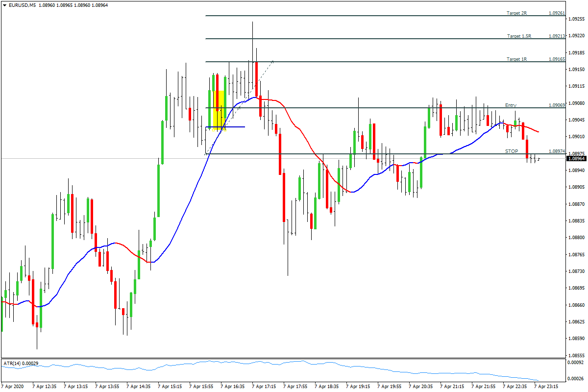Click the 7 Apr 15:55 time label
The image size is (588, 392).
(x=202, y=387)
